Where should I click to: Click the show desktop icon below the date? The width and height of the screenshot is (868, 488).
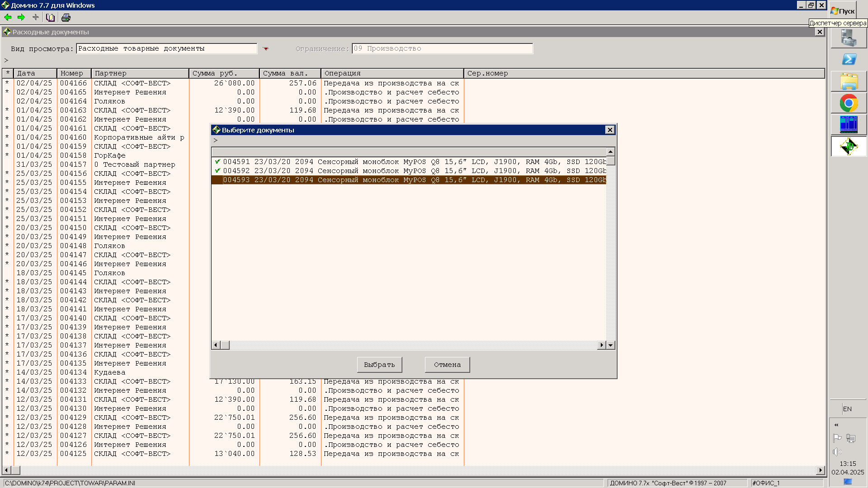click(x=848, y=482)
